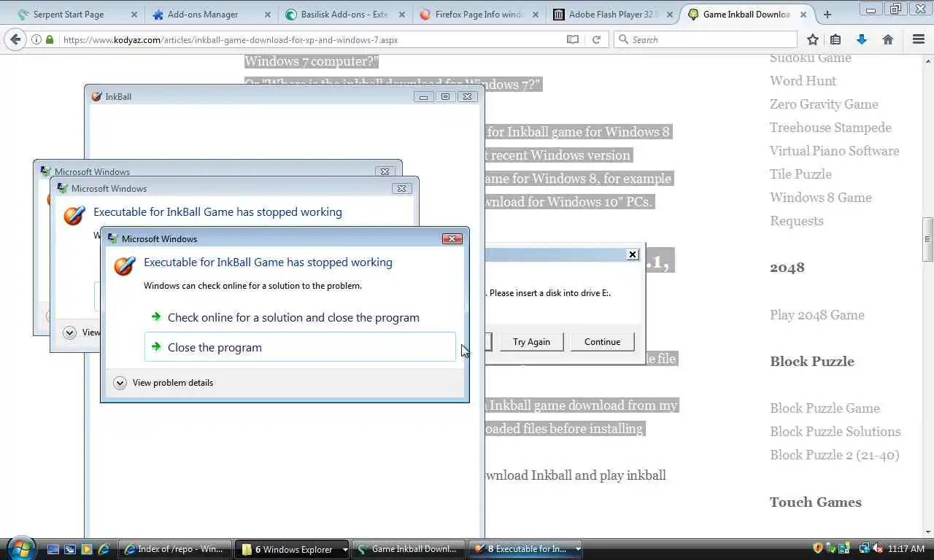Open a new tab with plus button
Screen dimensions: 934x560
point(827,14)
